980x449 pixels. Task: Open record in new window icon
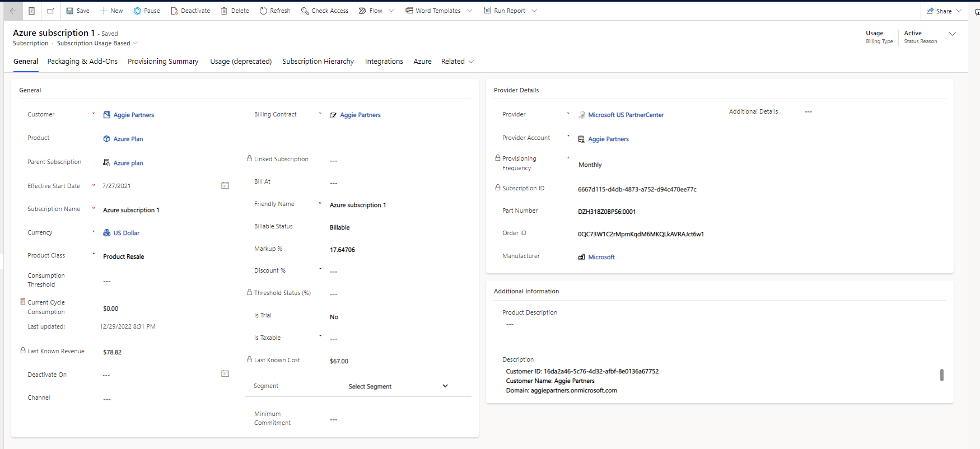click(x=50, y=11)
